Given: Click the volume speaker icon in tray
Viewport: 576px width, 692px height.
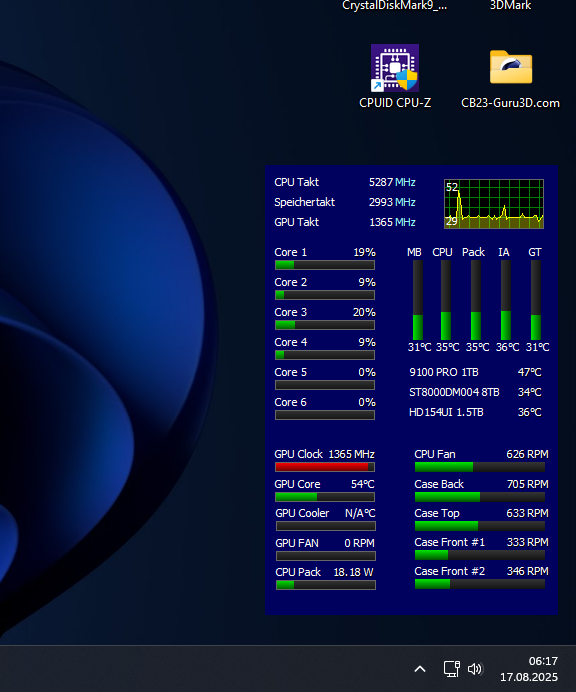Looking at the screenshot, I should pos(475,669).
